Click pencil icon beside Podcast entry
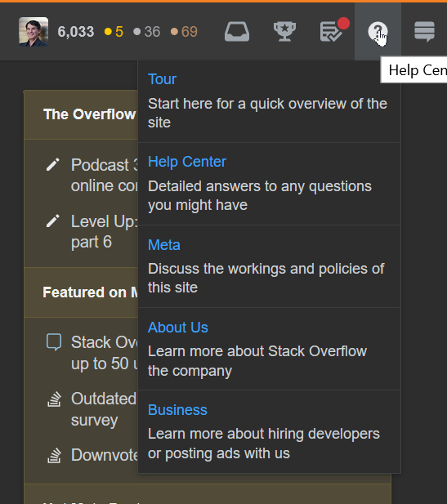447x504 pixels. pos(53,164)
